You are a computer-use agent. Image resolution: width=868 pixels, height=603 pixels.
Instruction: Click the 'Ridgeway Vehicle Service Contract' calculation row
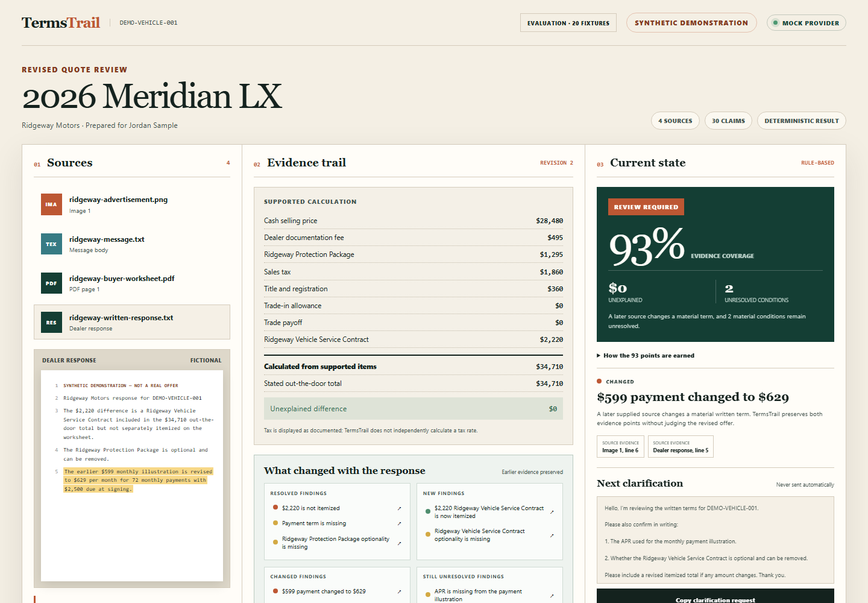tap(414, 339)
